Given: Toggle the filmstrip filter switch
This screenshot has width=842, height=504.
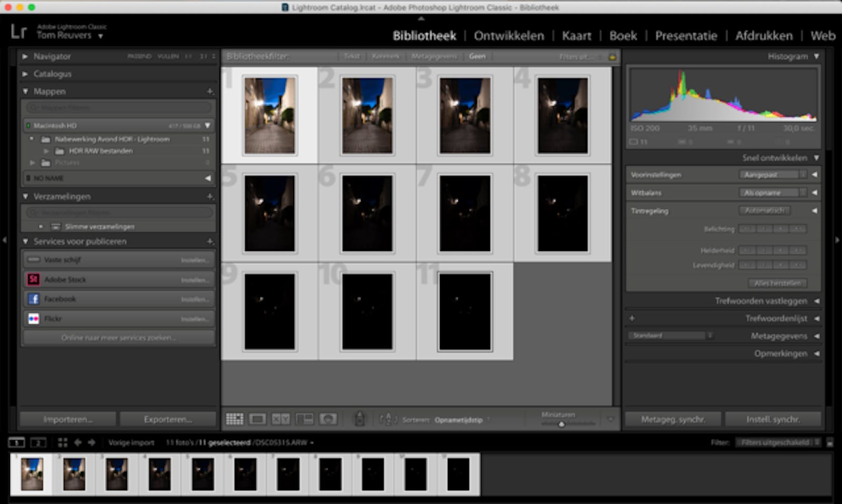Looking at the screenshot, I should coord(830,443).
